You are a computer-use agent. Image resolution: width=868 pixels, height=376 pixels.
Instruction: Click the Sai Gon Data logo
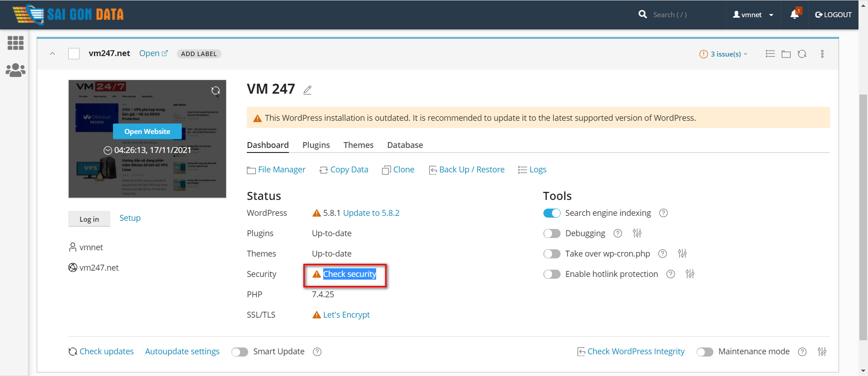coord(68,14)
